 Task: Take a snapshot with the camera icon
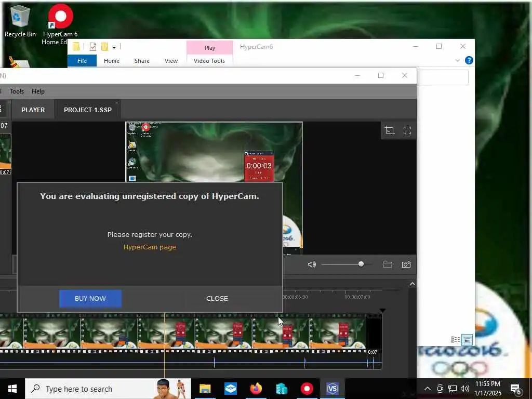(406, 264)
